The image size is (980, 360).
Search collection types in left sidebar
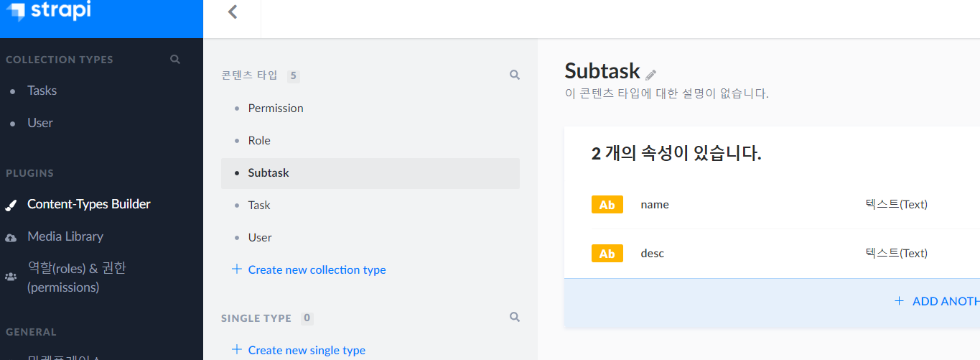[174, 60]
